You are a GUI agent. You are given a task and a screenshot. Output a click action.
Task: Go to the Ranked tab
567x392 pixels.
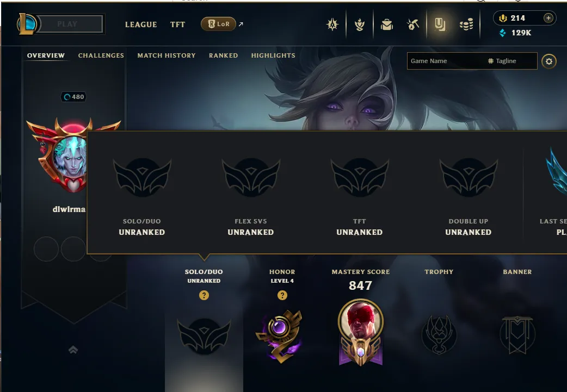click(x=224, y=55)
